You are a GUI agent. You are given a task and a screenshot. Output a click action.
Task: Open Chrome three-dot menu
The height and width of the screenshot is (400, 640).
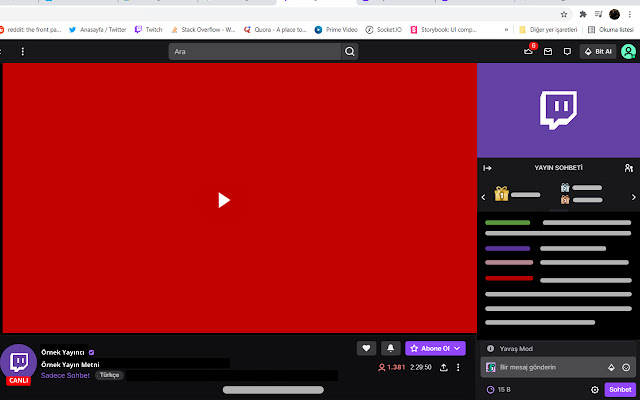[x=630, y=14]
